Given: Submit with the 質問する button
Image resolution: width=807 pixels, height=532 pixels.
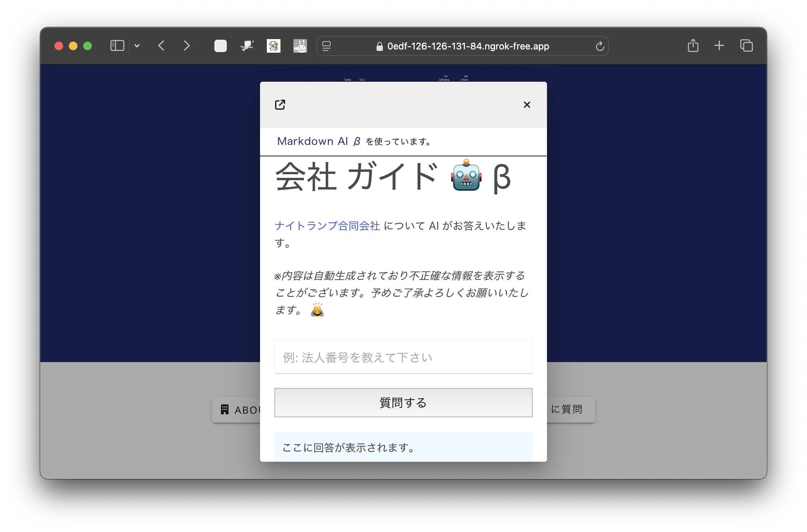Looking at the screenshot, I should click(x=403, y=403).
